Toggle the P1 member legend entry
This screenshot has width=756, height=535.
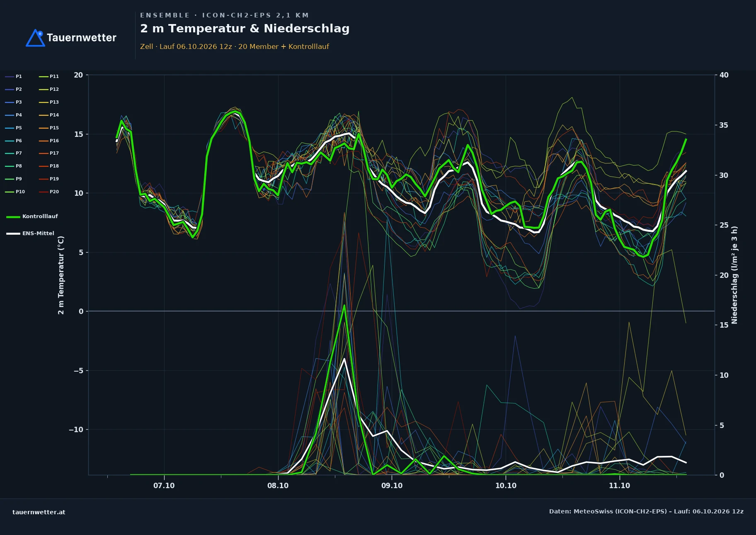pos(14,77)
